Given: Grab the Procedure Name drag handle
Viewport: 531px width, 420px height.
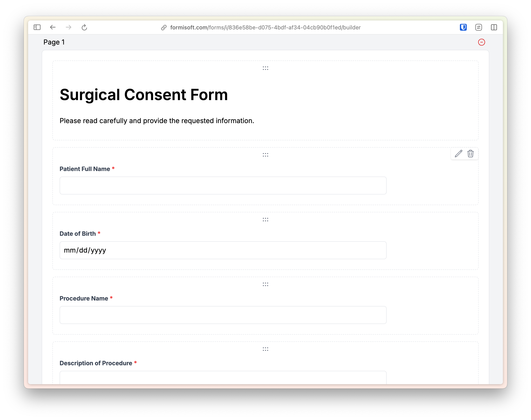Looking at the screenshot, I should [x=265, y=285].
